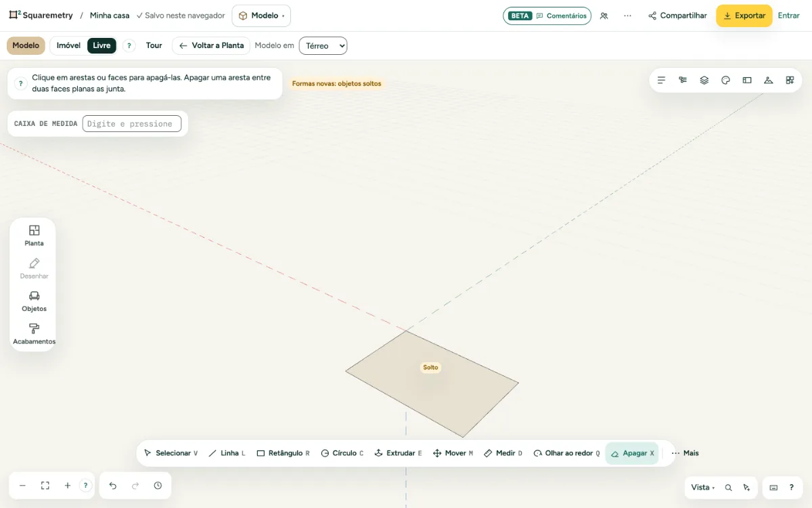The image size is (812, 508).
Task: Select the Retângulo tool
Action: point(283,453)
